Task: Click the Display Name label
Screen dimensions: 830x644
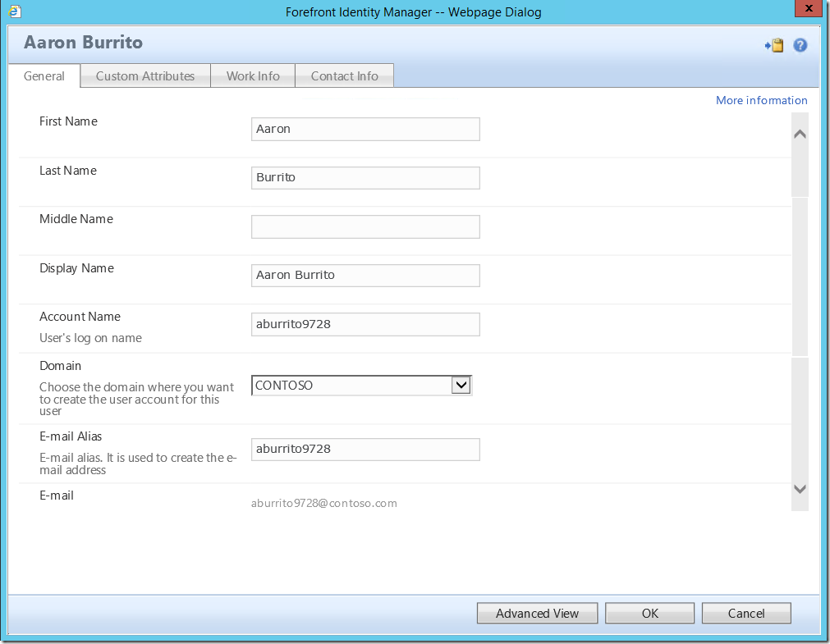Action: pos(76,268)
